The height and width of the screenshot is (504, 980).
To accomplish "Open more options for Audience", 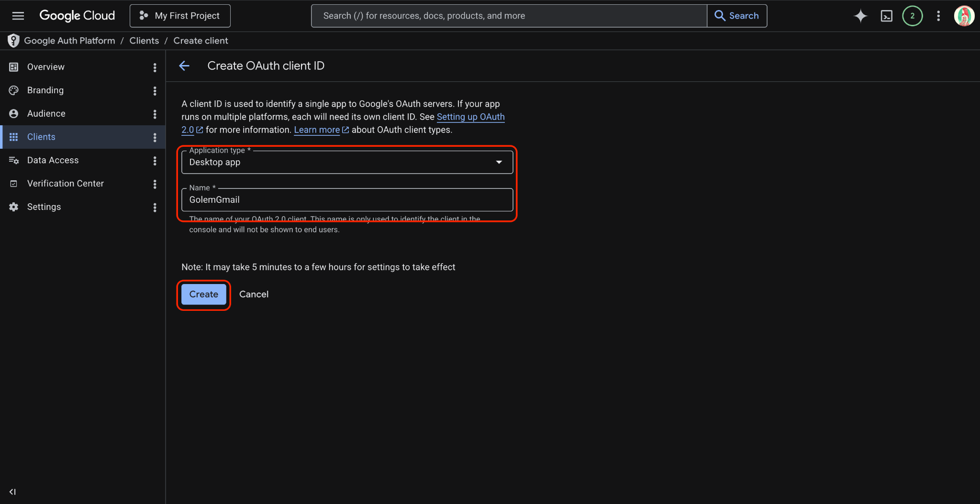I will click(x=155, y=114).
